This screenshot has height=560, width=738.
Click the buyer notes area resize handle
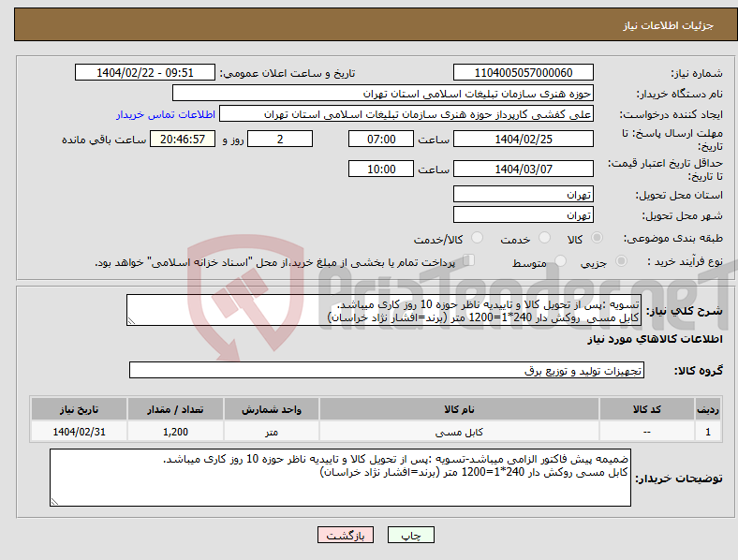(54, 502)
